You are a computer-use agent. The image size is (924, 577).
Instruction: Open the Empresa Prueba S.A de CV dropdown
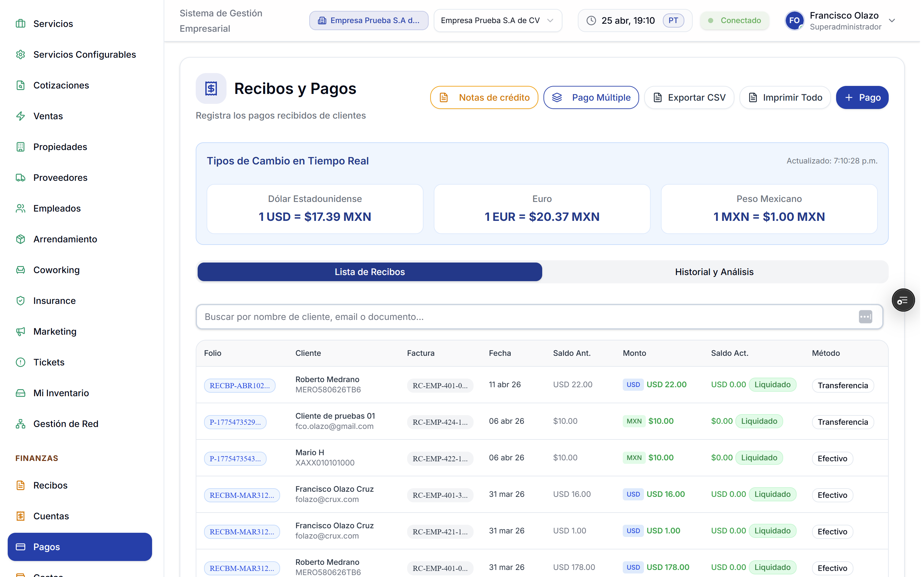click(x=498, y=21)
